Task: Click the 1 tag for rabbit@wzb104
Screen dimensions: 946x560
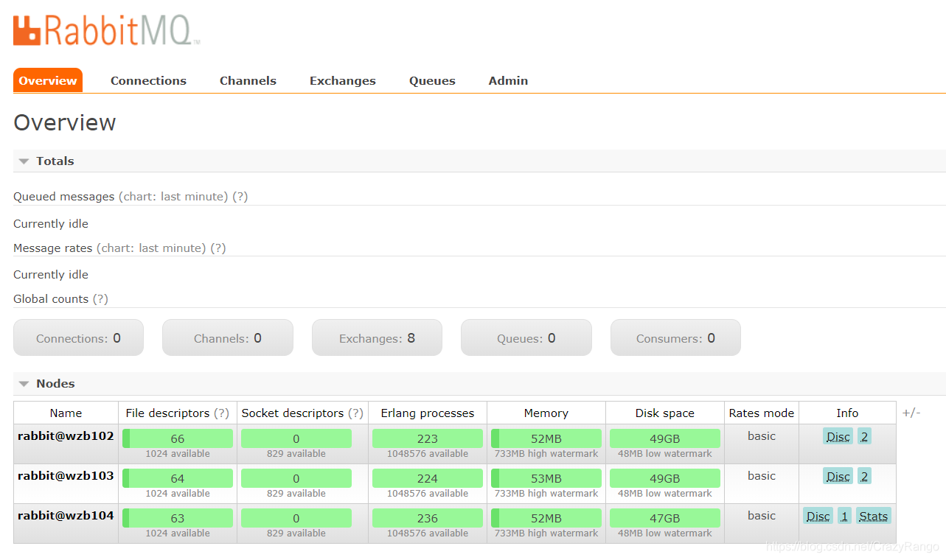Action: (x=844, y=516)
